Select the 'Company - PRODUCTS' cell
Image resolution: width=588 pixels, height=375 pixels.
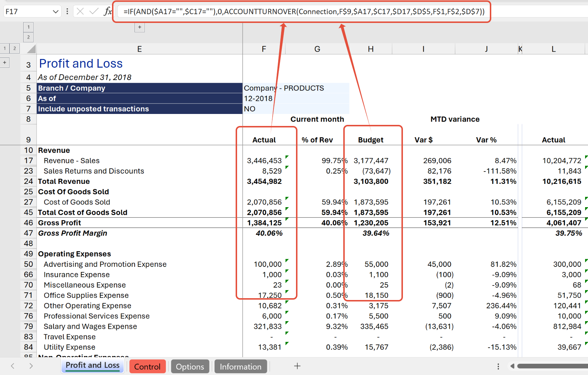[x=296, y=88]
